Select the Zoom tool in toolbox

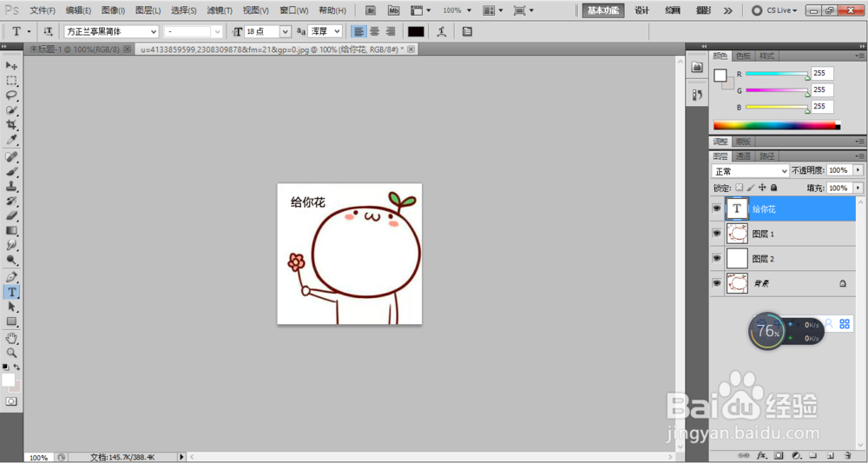pos(11,353)
